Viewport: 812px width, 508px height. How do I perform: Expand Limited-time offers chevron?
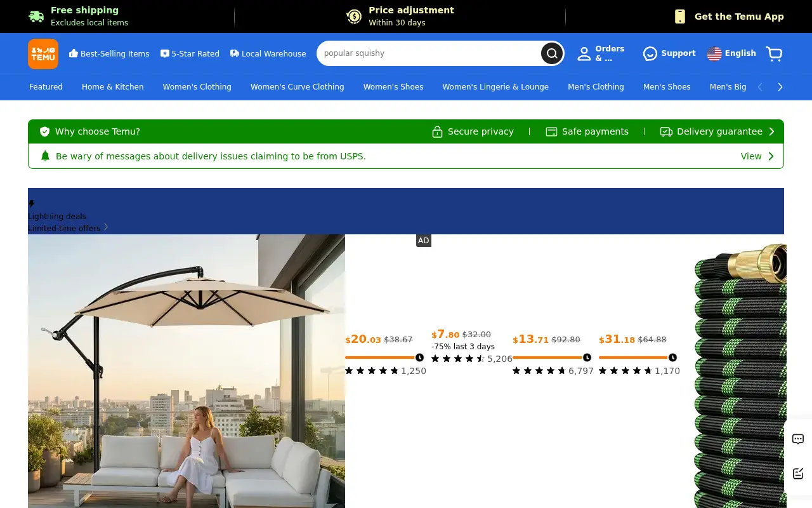coord(106,227)
